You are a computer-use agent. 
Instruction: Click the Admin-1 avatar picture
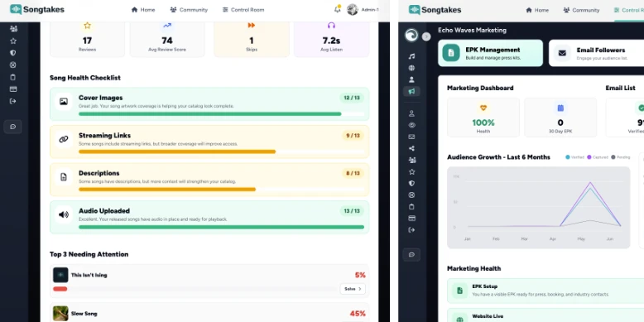353,9
